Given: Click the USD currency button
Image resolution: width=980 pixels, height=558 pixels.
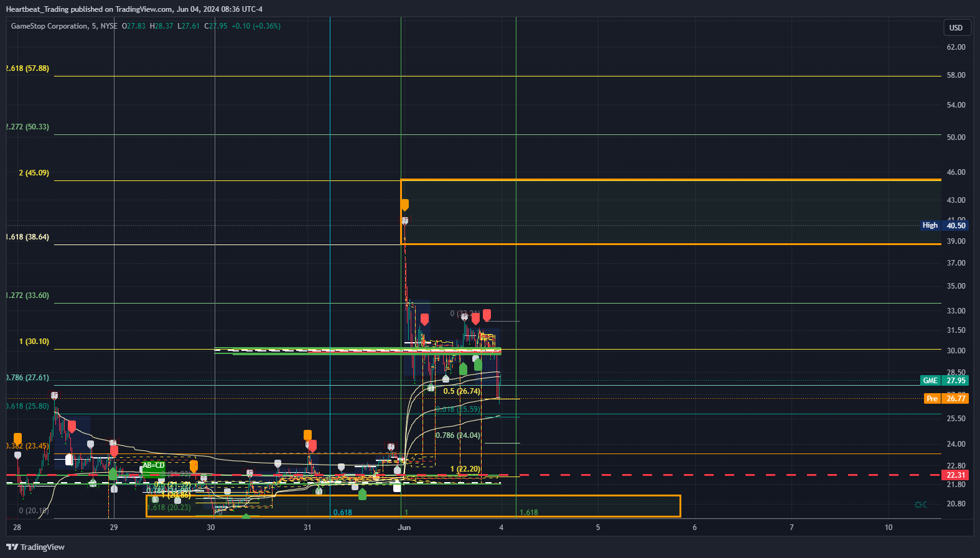Looking at the screenshot, I should click(956, 27).
